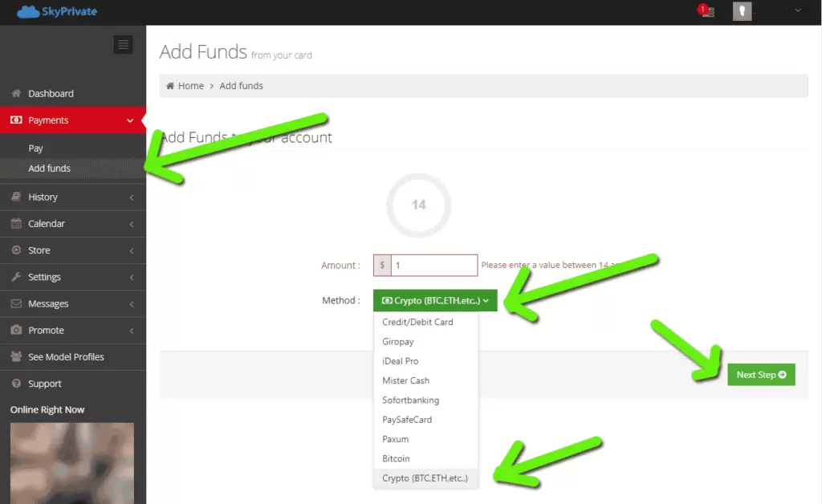The height and width of the screenshot is (504, 822).
Task: Expand the Store submenu arrow
Action: 132,251
